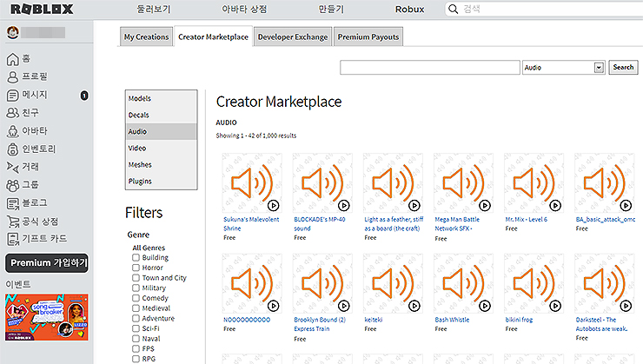The height and width of the screenshot is (364, 643).
Task: Play the Sukuna's Malevolent Shrine audio preview
Action: (274, 205)
